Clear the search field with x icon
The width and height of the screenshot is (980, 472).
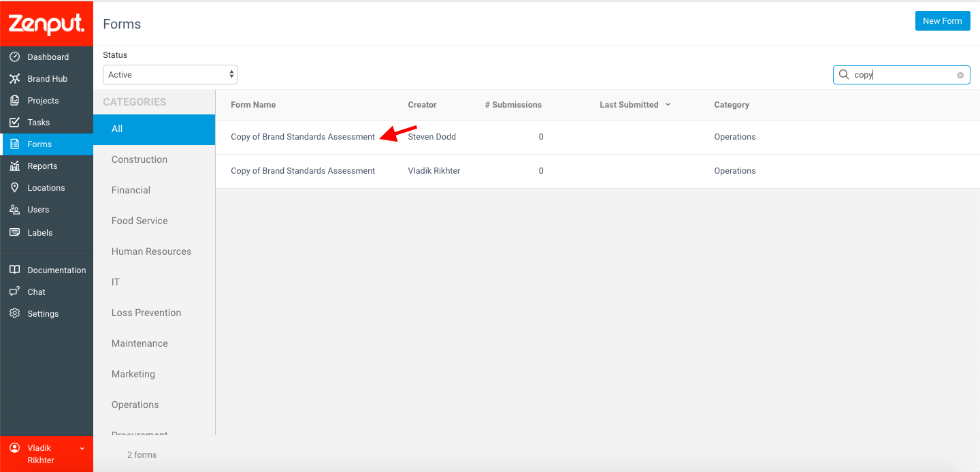coord(960,75)
